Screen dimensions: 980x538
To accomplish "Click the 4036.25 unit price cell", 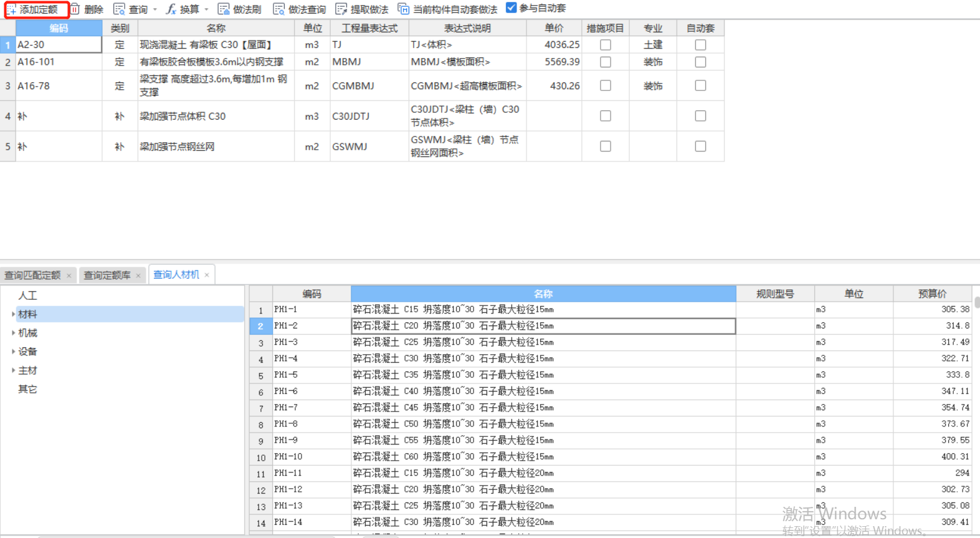I will pyautogui.click(x=554, y=45).
